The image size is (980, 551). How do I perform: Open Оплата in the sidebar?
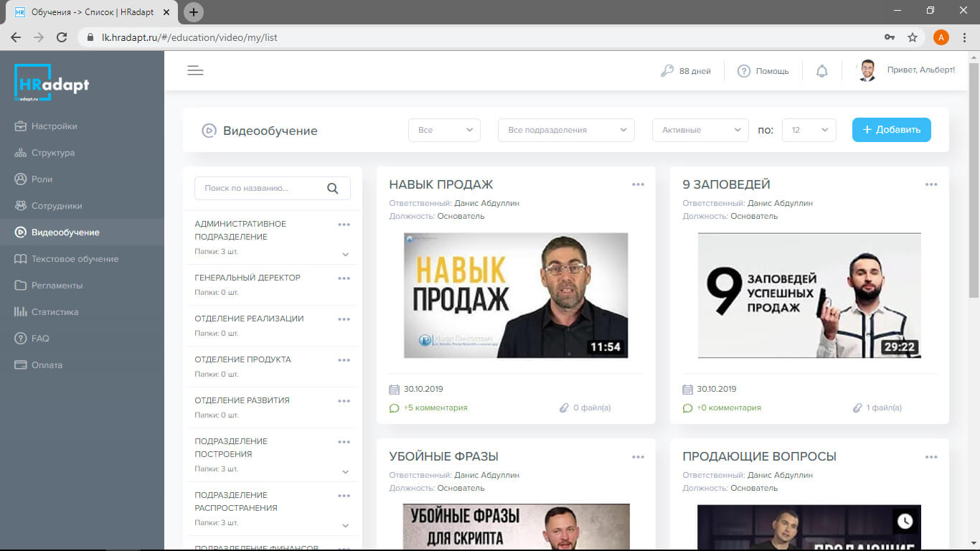click(x=82, y=365)
